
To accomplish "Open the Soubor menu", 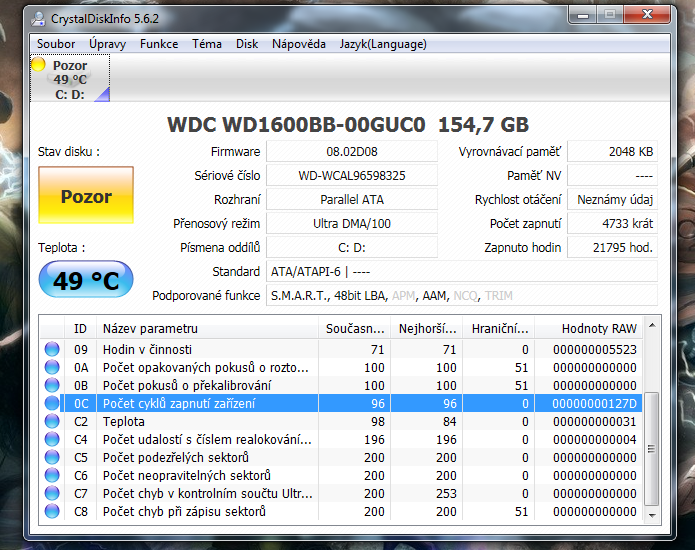I will coord(56,44).
